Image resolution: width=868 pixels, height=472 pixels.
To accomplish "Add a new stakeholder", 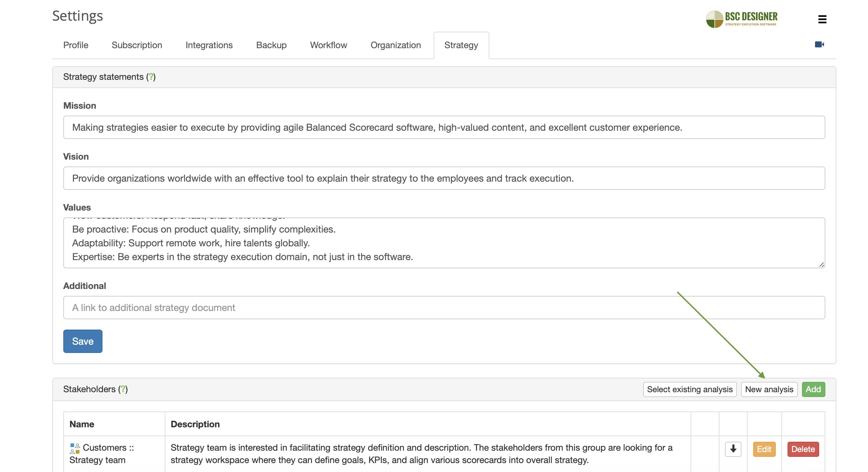I will (813, 389).
